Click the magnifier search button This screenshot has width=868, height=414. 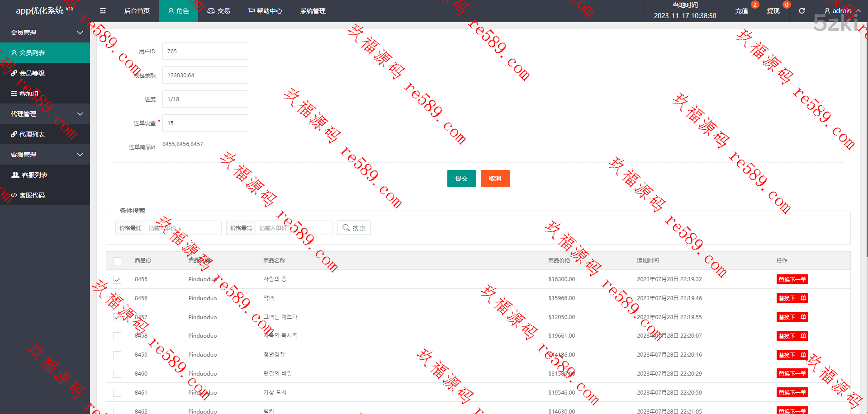[353, 228]
